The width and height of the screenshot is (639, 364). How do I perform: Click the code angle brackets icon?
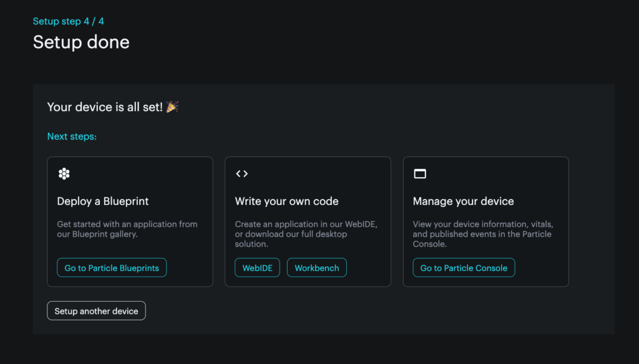241,174
